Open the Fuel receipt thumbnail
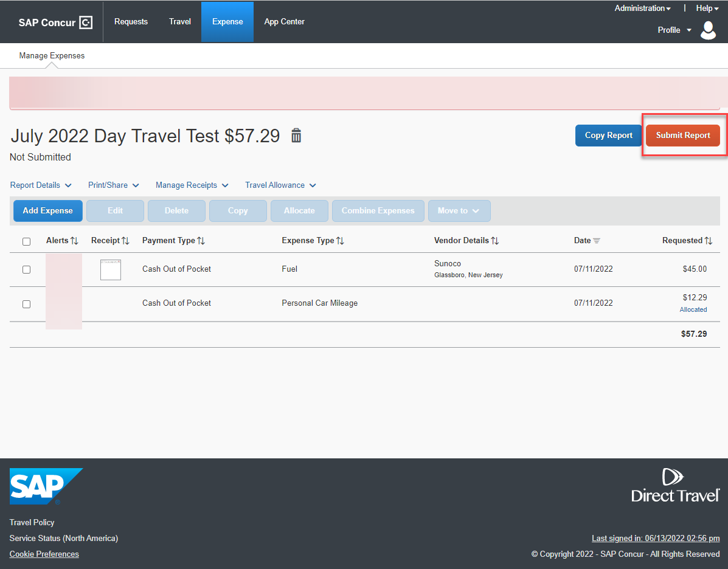The height and width of the screenshot is (569, 728). coord(111,269)
